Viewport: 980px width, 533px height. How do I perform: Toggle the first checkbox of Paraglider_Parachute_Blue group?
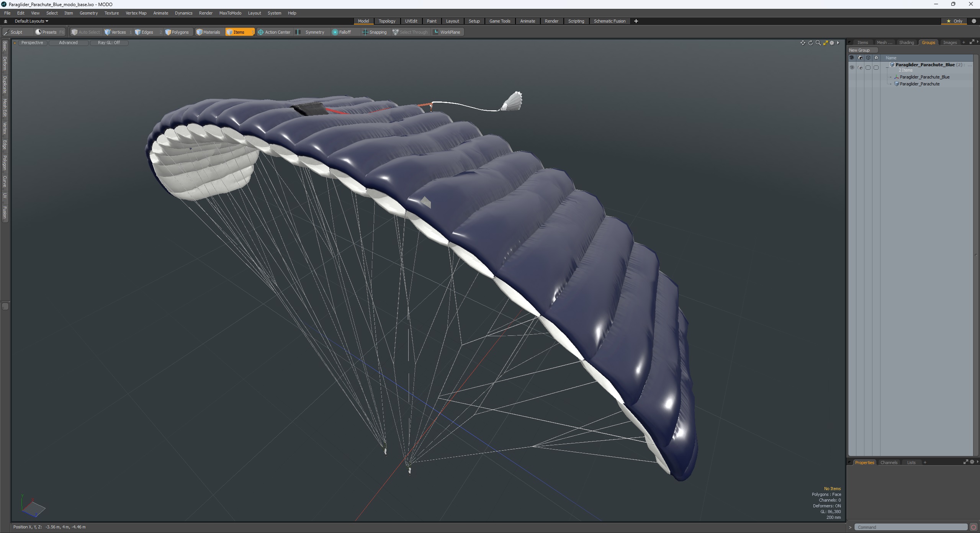point(868,67)
